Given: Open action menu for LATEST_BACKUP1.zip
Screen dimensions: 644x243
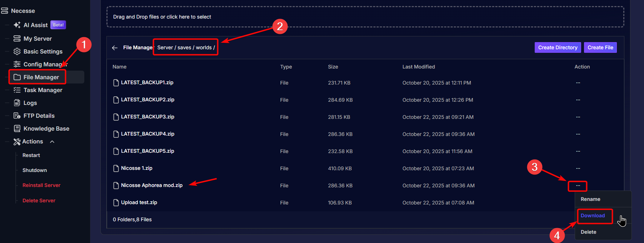Looking at the screenshot, I should 578,83.
